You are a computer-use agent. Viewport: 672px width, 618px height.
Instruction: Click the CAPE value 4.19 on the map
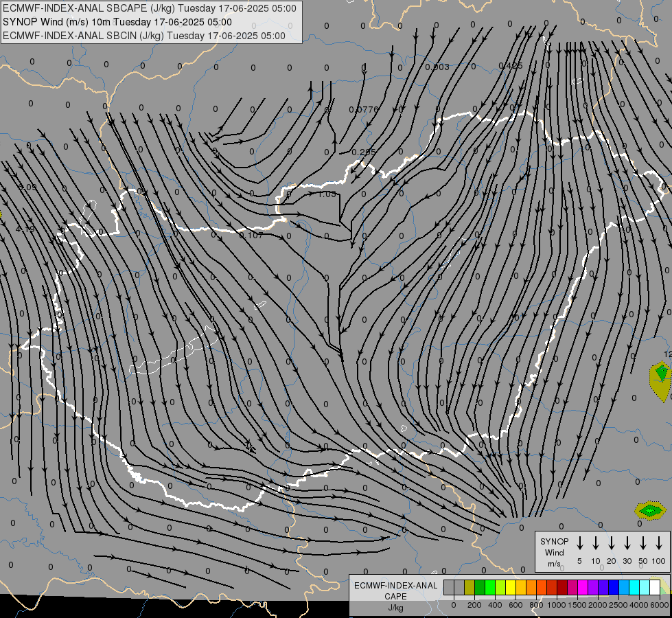pyautogui.click(x=25, y=229)
